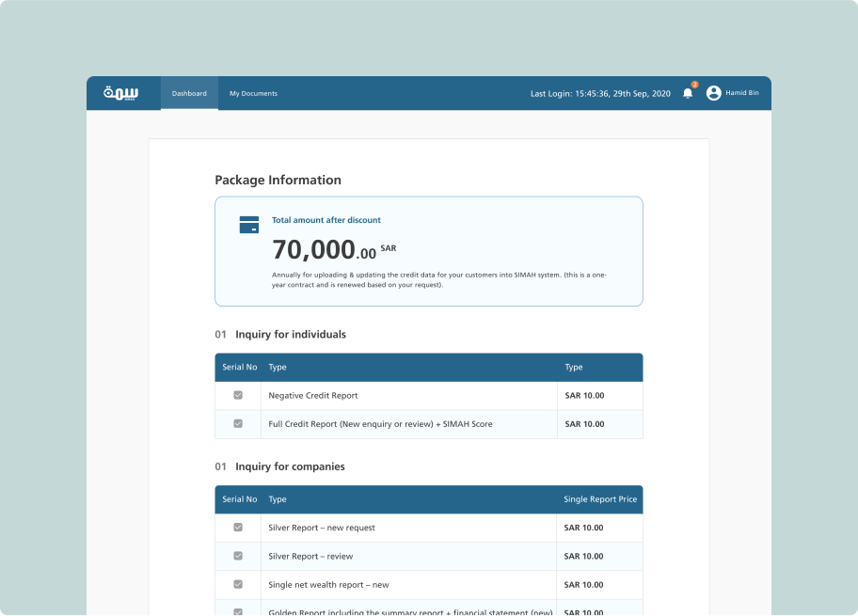Image resolution: width=858 pixels, height=616 pixels.
Task: Toggle the Silver Report – review checkbox
Action: [x=238, y=556]
